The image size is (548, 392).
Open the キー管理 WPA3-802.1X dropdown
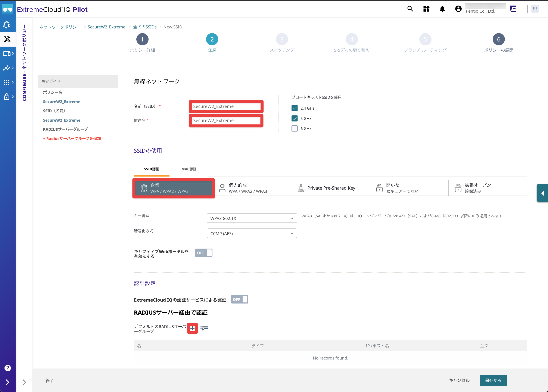[252, 218]
